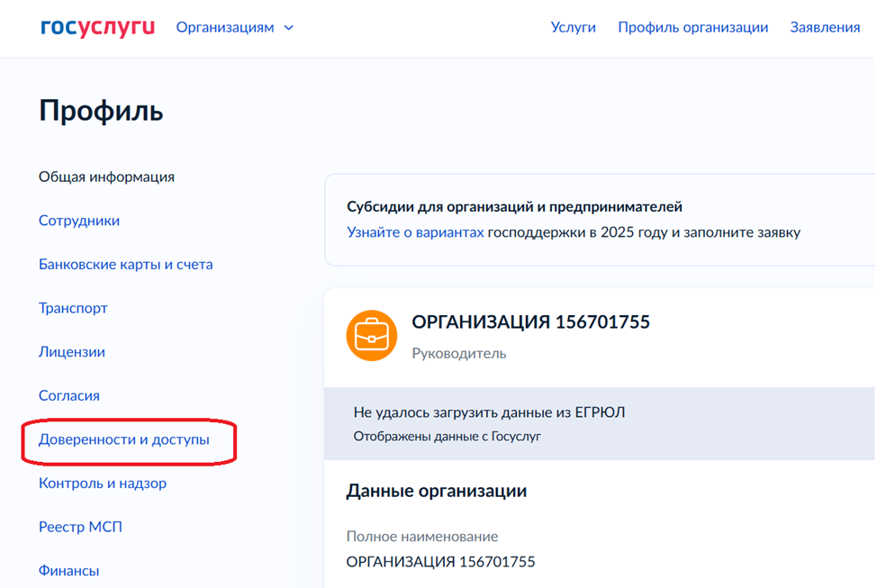Expand the Организациям dropdown chevron
Viewport: 877px width, 588px height.
point(289,28)
